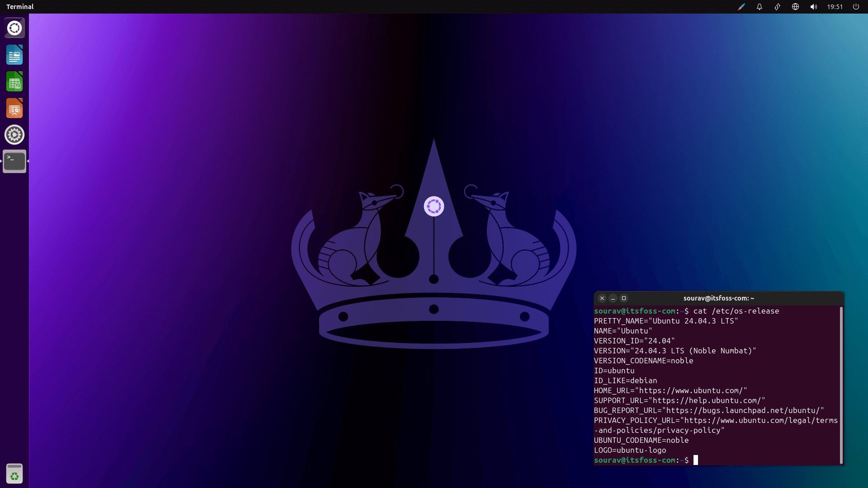This screenshot has height=488, width=868.
Task: Open the power menu in the top bar
Action: 856,7
